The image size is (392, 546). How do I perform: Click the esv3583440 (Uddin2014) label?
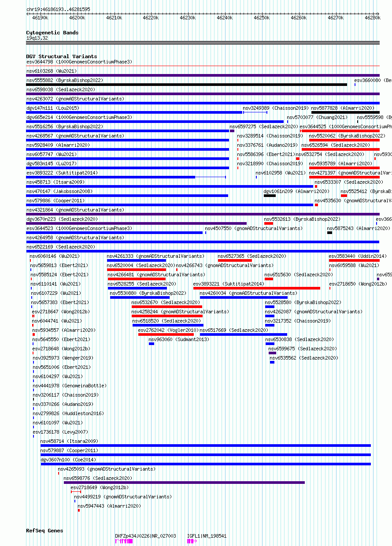[x=358, y=256]
